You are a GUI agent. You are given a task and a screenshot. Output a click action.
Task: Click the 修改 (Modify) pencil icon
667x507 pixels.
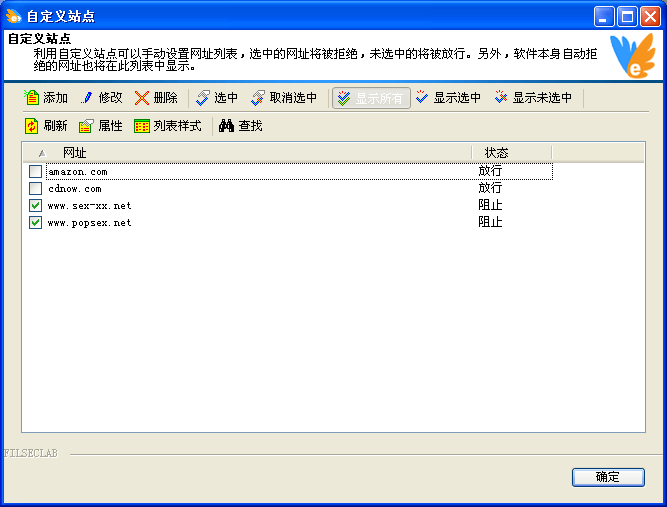87,98
